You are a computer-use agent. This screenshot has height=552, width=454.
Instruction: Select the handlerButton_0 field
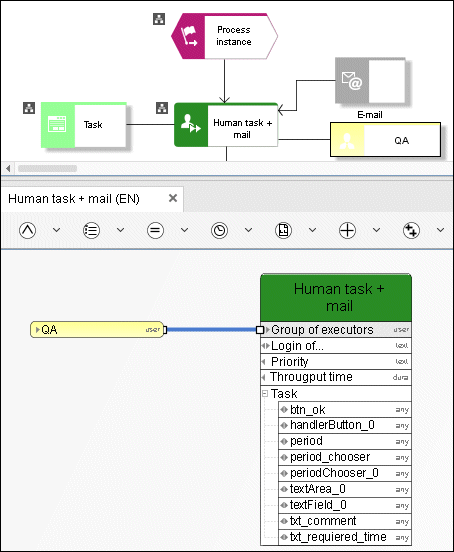tap(345, 426)
